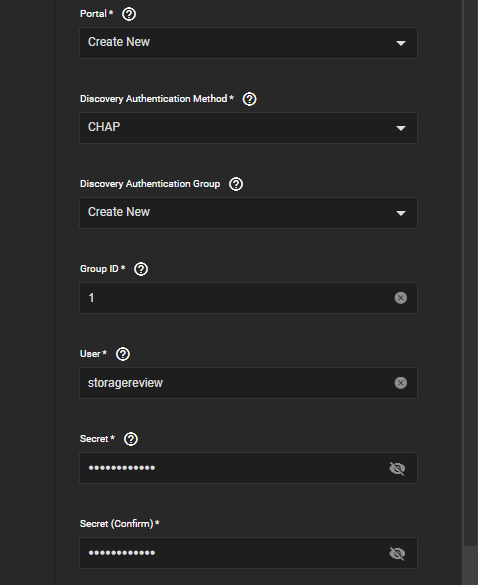Click into the User text field
This screenshot has height=585, width=478.
pyautogui.click(x=237, y=383)
